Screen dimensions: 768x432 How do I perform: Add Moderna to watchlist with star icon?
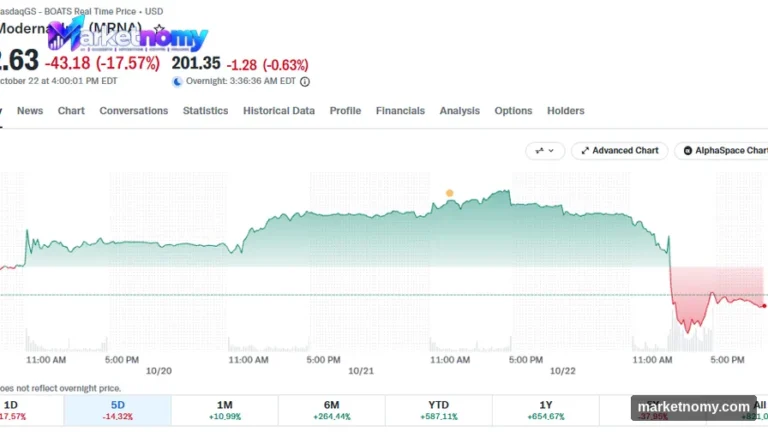159,29
